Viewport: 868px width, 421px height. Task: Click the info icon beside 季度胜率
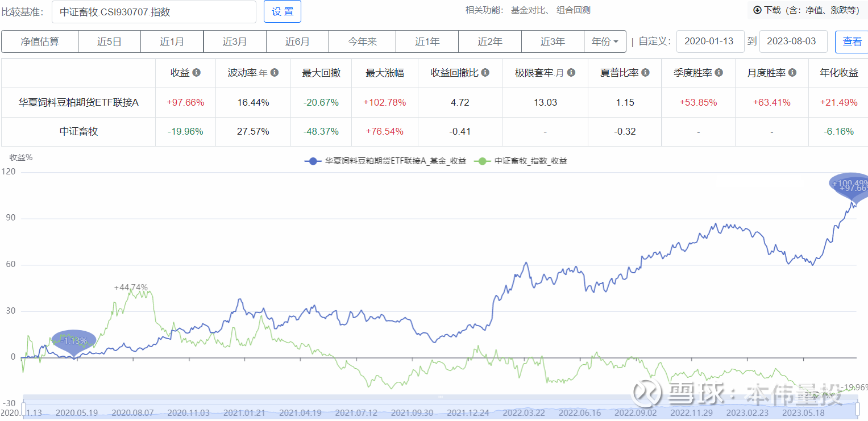click(x=719, y=73)
